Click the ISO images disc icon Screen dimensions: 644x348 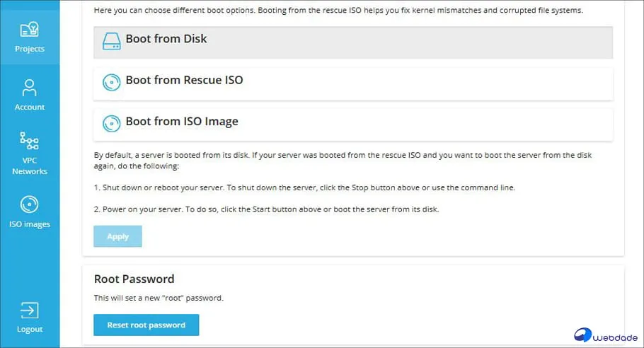pos(30,204)
